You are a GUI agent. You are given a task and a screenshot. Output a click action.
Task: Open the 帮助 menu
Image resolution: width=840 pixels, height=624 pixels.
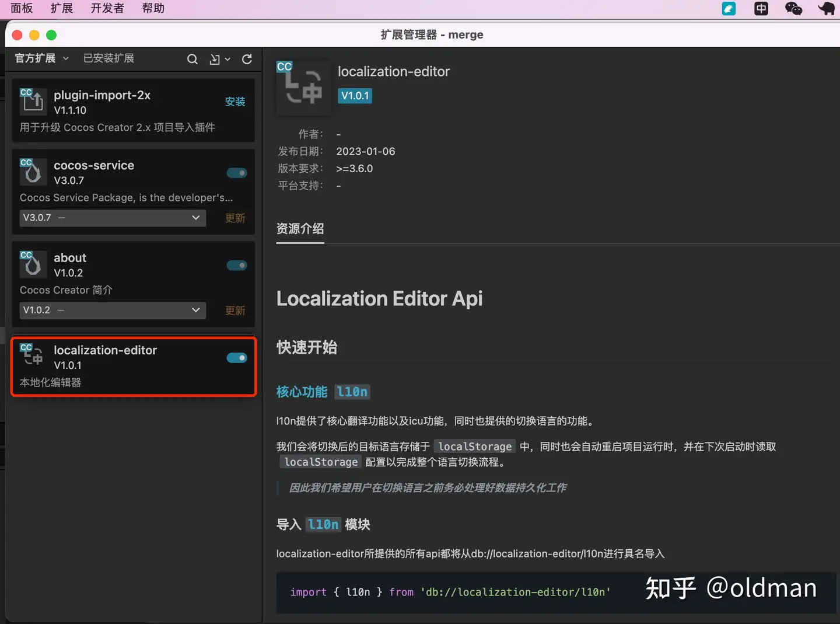pos(153,8)
